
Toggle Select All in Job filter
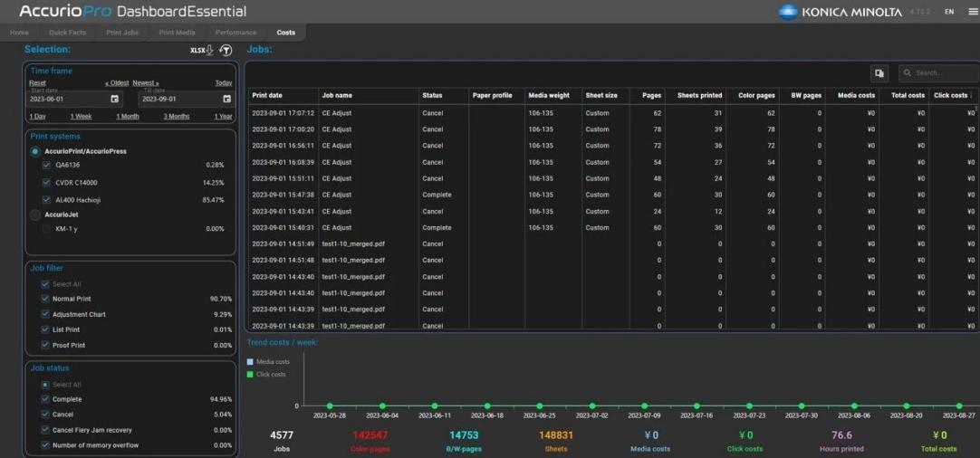tap(45, 283)
